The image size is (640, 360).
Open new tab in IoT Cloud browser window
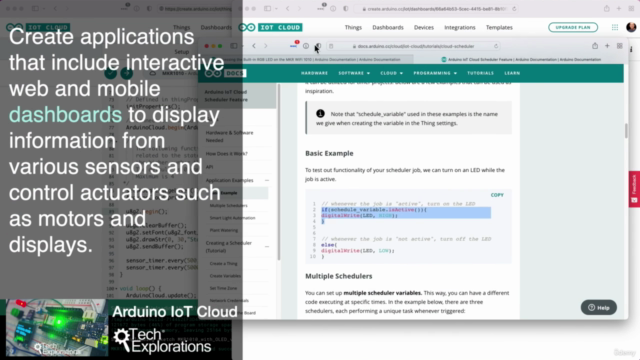click(x=619, y=9)
